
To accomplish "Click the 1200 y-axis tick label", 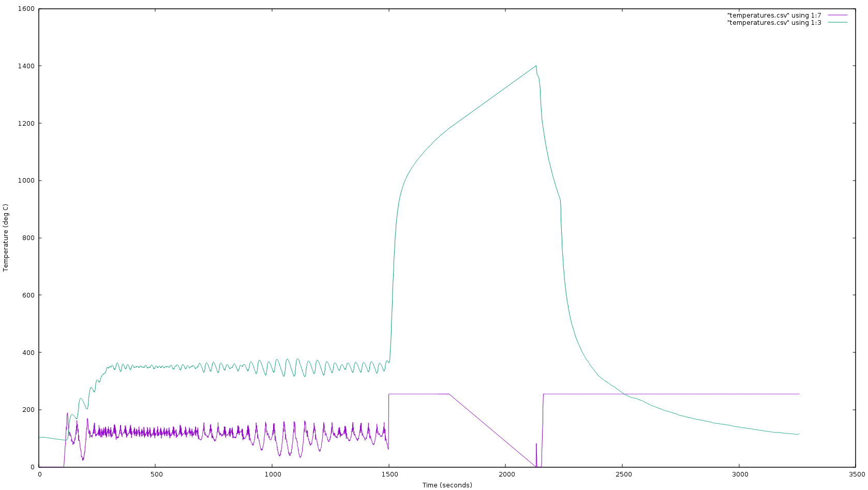I will 27,124.
